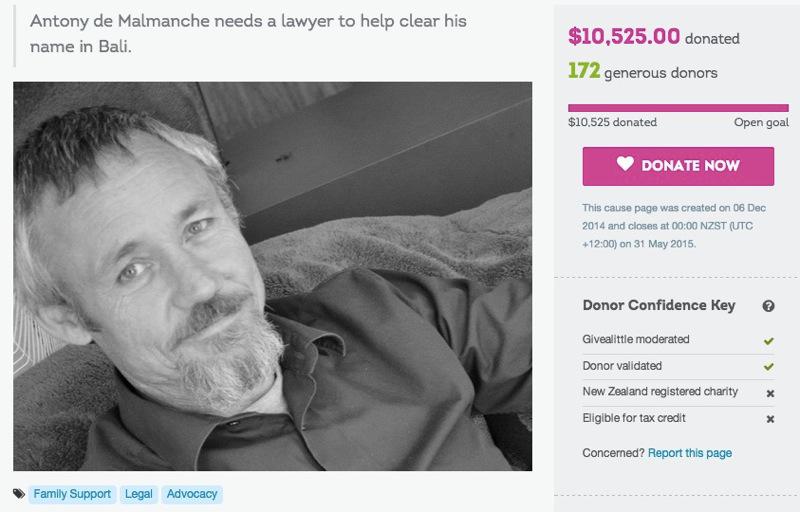Open the Report this page link
The width and height of the screenshot is (800, 512).
pyautogui.click(x=689, y=453)
